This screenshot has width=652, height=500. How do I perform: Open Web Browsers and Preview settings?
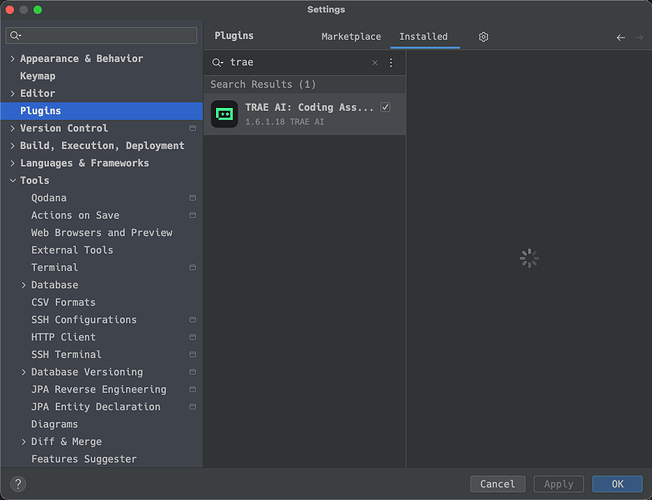pyautogui.click(x=101, y=233)
